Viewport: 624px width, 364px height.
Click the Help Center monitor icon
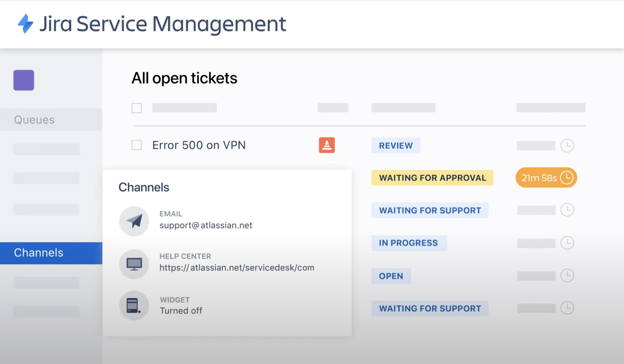[x=134, y=264]
